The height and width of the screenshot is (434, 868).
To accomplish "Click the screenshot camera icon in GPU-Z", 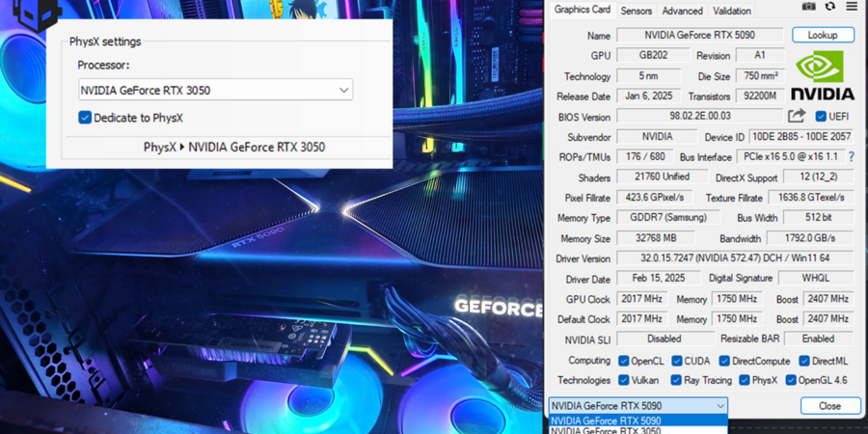I will [808, 7].
